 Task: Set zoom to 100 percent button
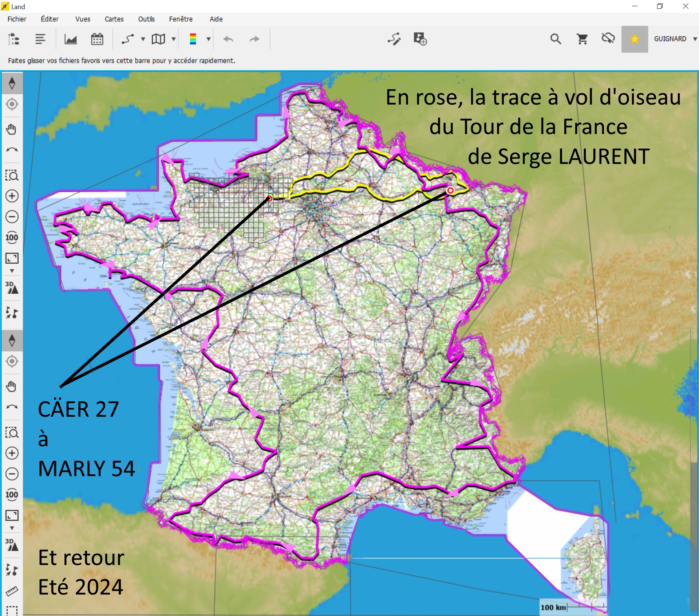(12, 238)
